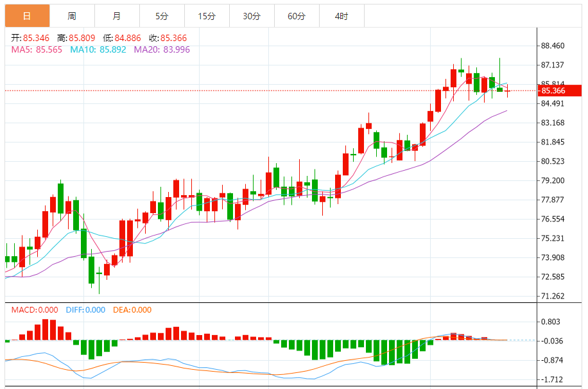588x389 pixels.
Task: Click the red current price tag 85.366
Action: (560, 91)
